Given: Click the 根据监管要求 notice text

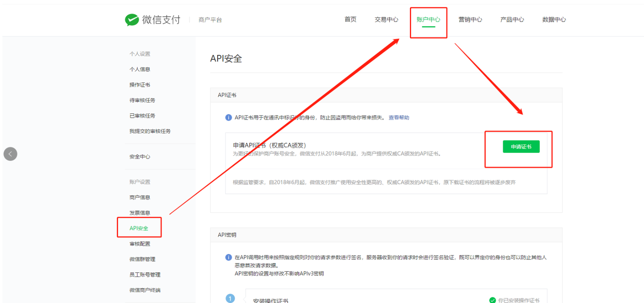Looking at the screenshot, I should pyautogui.click(x=374, y=182).
